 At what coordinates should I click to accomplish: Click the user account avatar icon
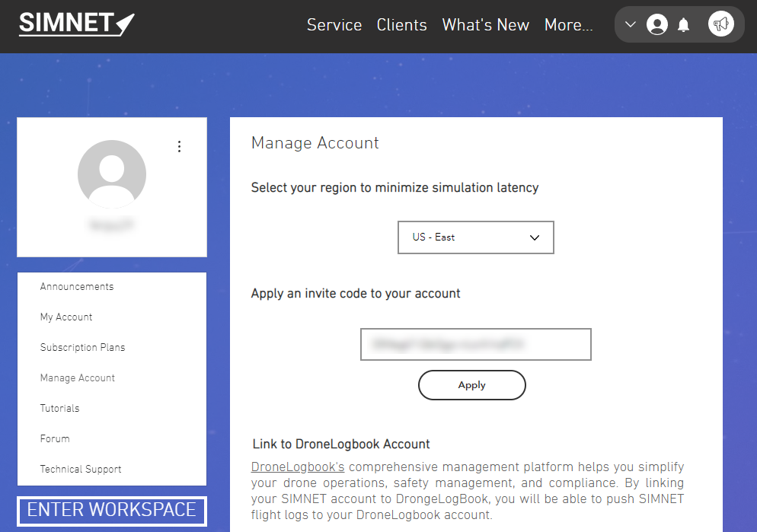tap(656, 24)
